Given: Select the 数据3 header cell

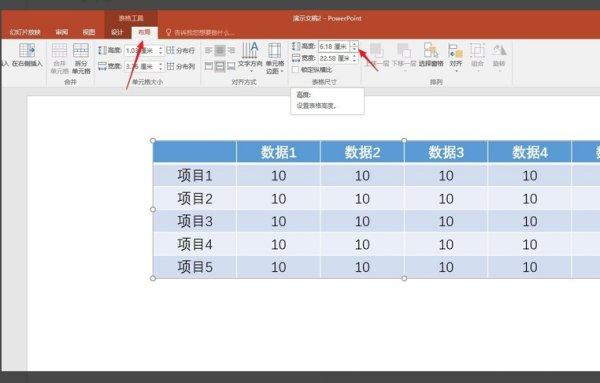Looking at the screenshot, I should [446, 152].
